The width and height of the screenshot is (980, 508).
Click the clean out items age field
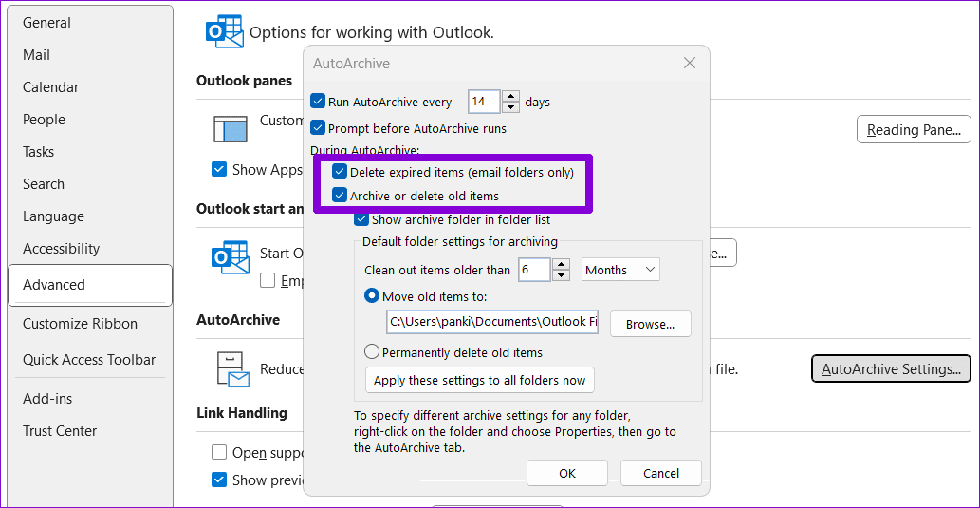point(534,270)
